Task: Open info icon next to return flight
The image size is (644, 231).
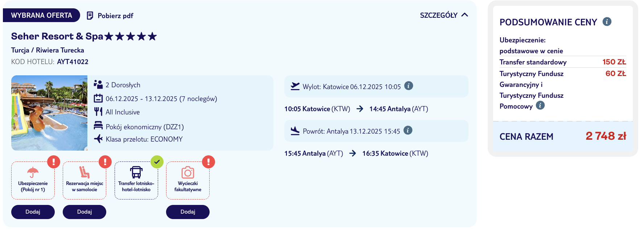Action: point(408,130)
